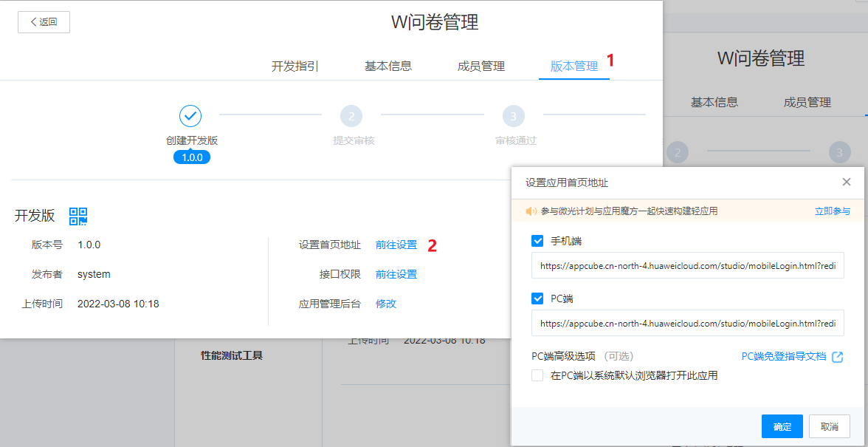
Task: Click the step circle numbered 2 提交审核
Action: pos(351,116)
